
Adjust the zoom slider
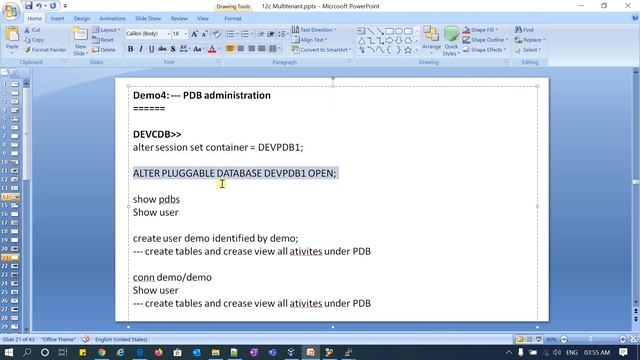591,339
